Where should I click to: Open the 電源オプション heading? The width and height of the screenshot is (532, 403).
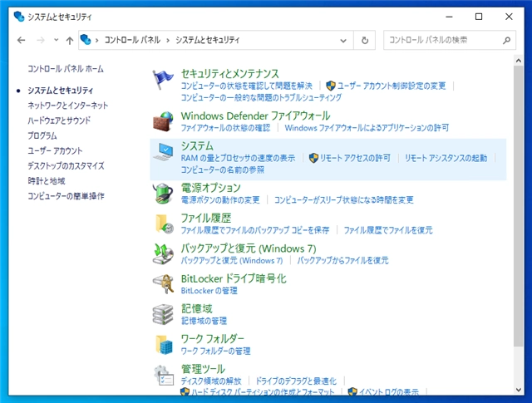tap(210, 188)
